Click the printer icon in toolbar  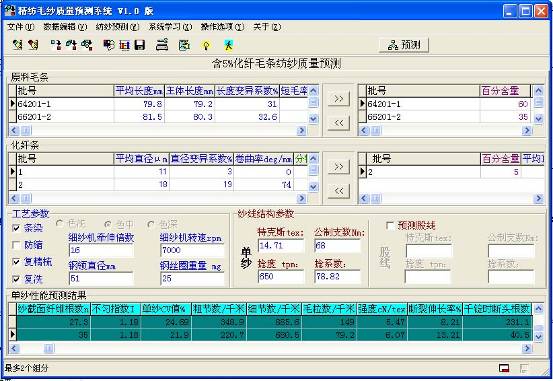[x=162, y=45]
